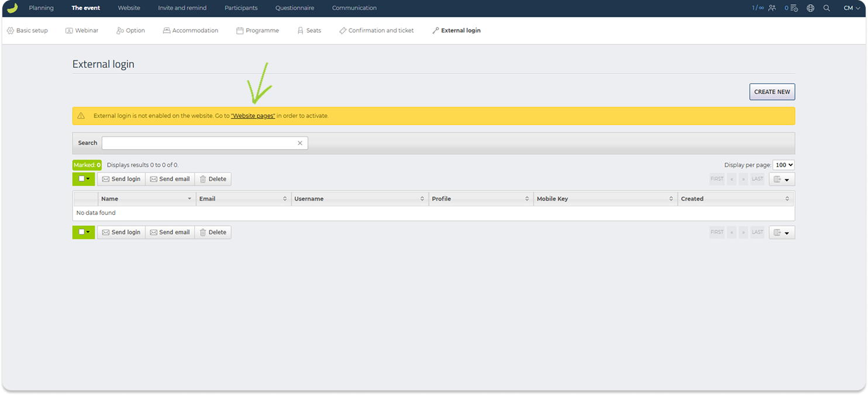Click bottom FIRST pagination button

tap(717, 233)
